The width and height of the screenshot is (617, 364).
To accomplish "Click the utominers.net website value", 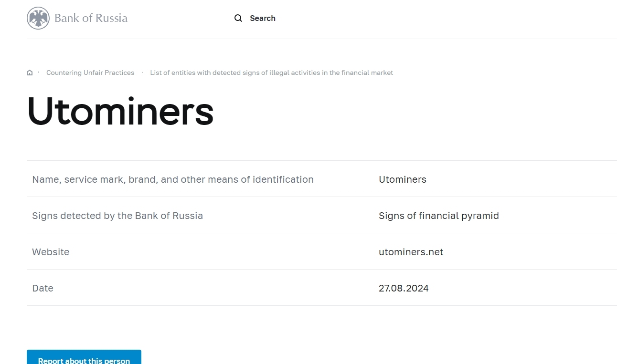I will 411,252.
